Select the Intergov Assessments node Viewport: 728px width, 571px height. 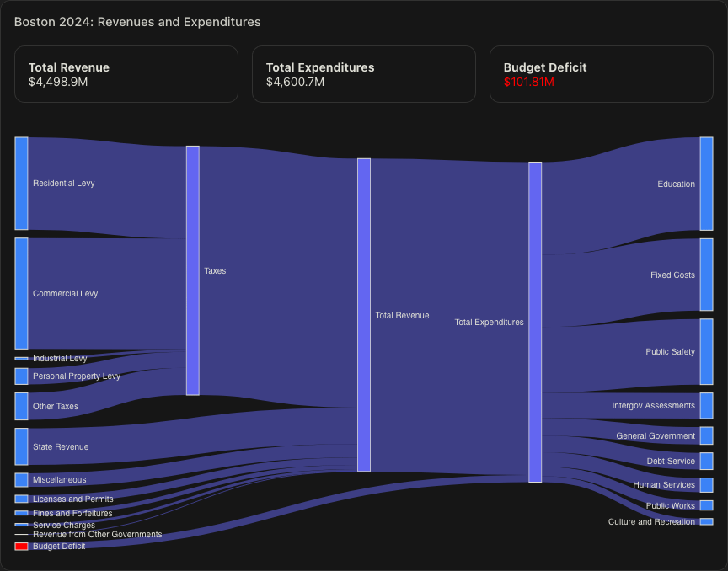pyautogui.click(x=707, y=406)
